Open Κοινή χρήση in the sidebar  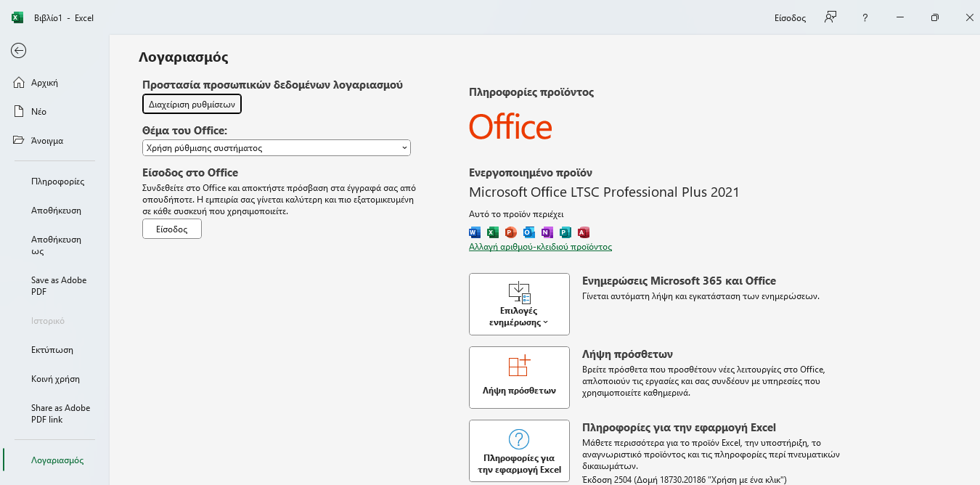(x=54, y=378)
